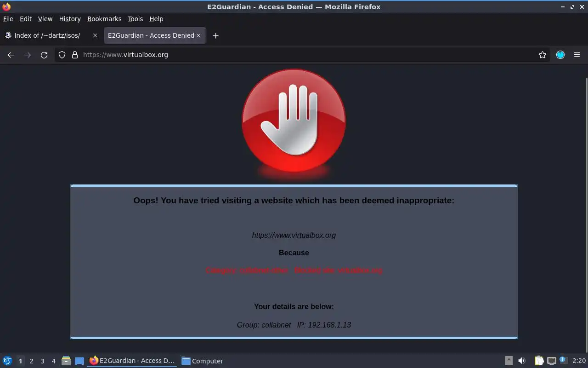Screen dimensions: 588x368
Task: Click the Firefox logo in title bar
Action: pos(6,6)
